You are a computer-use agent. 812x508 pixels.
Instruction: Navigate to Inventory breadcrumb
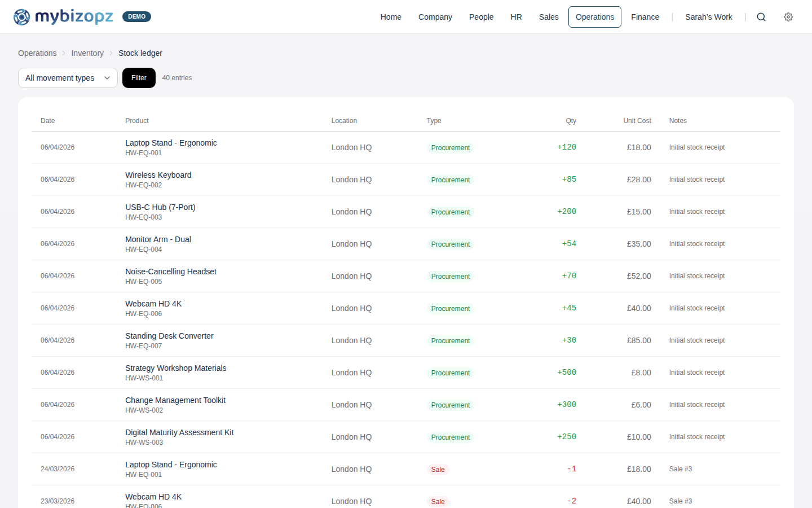tap(87, 52)
